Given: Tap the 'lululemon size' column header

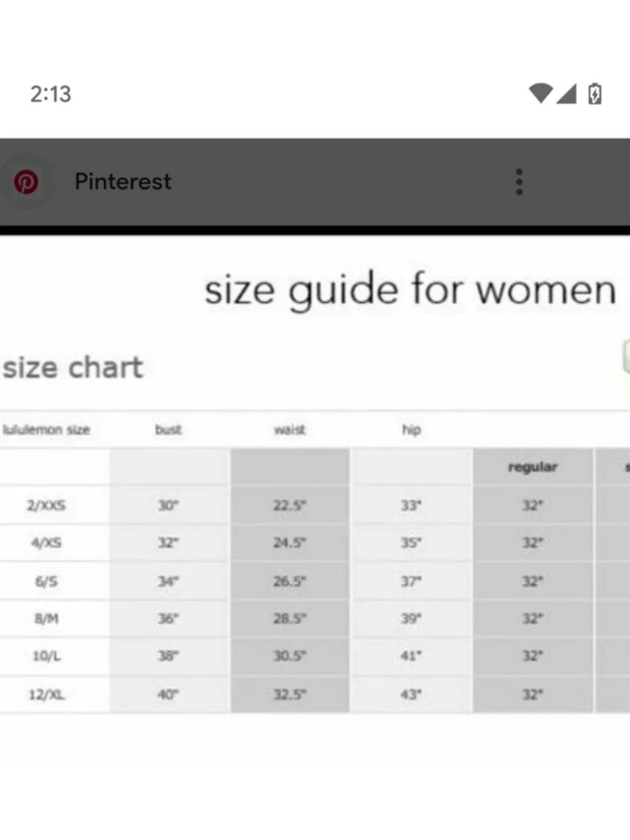Looking at the screenshot, I should [47, 430].
